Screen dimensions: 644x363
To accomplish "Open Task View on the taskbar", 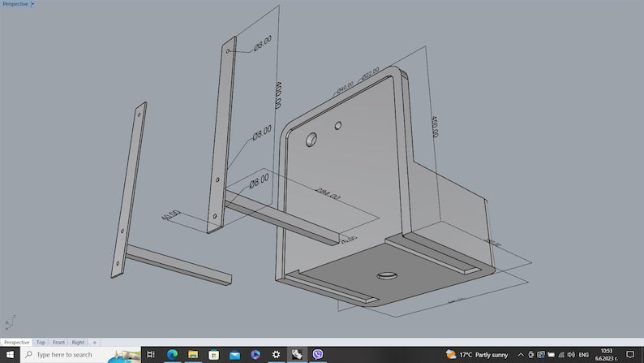I will tap(151, 354).
